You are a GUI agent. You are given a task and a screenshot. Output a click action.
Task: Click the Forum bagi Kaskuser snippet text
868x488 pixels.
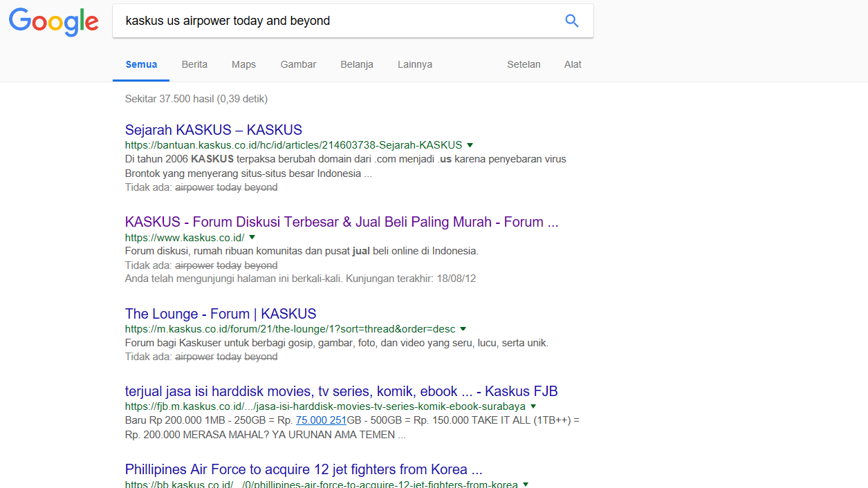click(337, 343)
